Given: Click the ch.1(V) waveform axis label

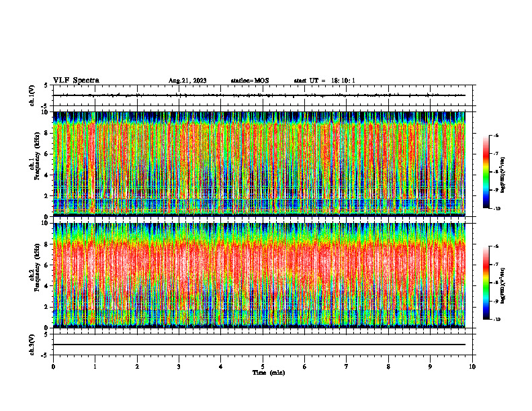Looking at the screenshot, I should click(32, 95).
